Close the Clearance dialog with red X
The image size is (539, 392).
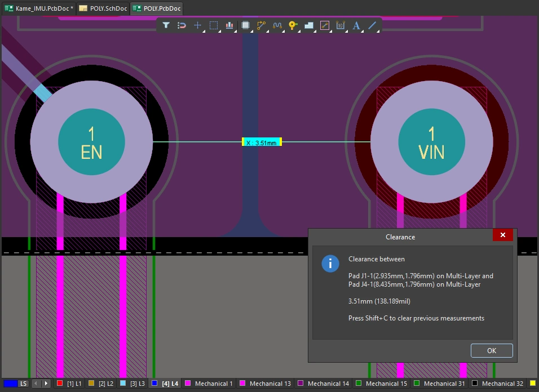tap(502, 235)
